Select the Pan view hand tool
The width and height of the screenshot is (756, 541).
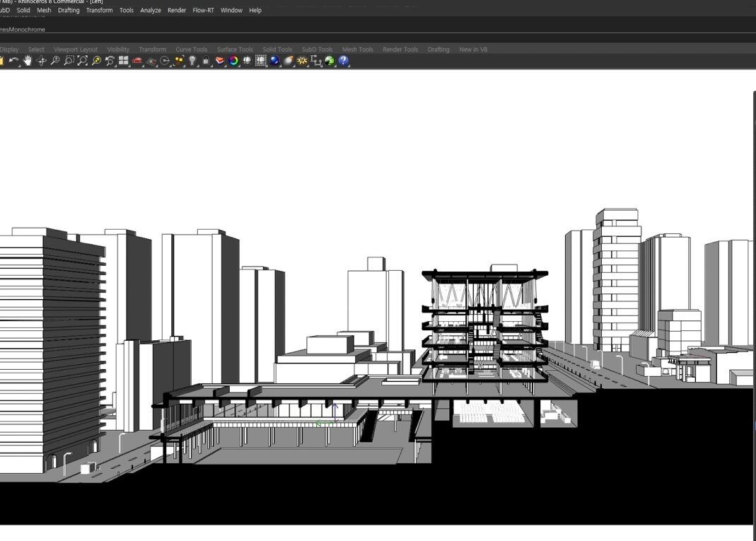pos(28,61)
